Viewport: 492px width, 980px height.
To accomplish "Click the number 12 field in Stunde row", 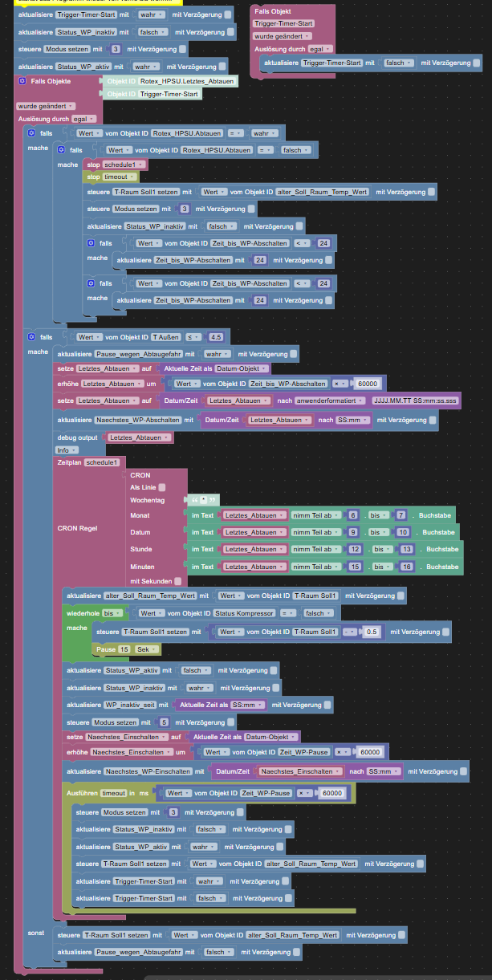I will (354, 549).
